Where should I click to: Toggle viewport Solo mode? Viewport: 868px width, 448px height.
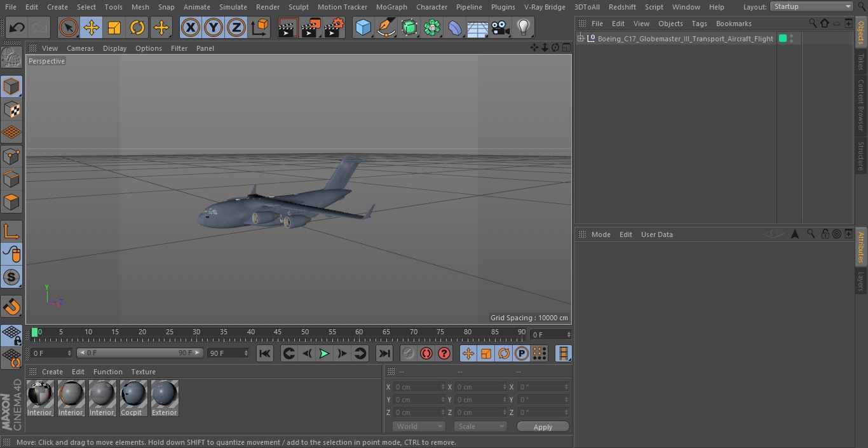coord(11,277)
